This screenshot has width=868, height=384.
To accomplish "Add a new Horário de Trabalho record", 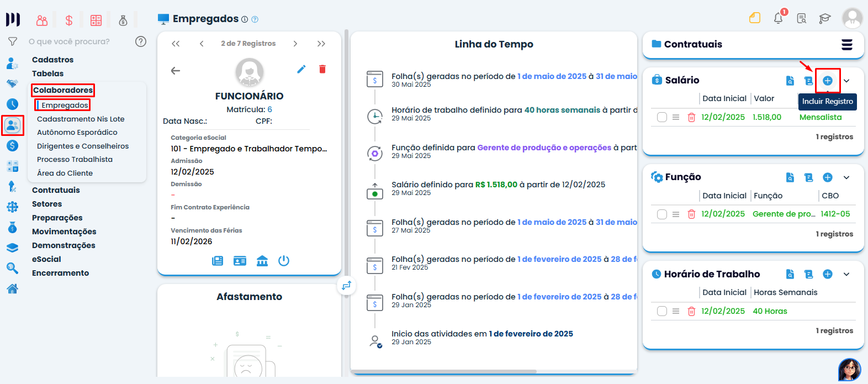I will (x=828, y=274).
